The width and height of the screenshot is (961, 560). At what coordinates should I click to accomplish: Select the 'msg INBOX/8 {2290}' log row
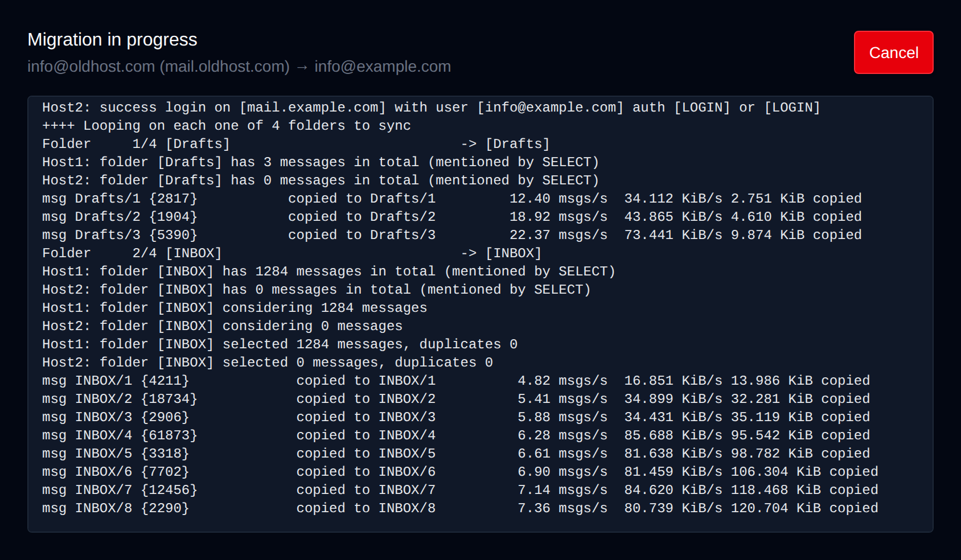[460, 508]
